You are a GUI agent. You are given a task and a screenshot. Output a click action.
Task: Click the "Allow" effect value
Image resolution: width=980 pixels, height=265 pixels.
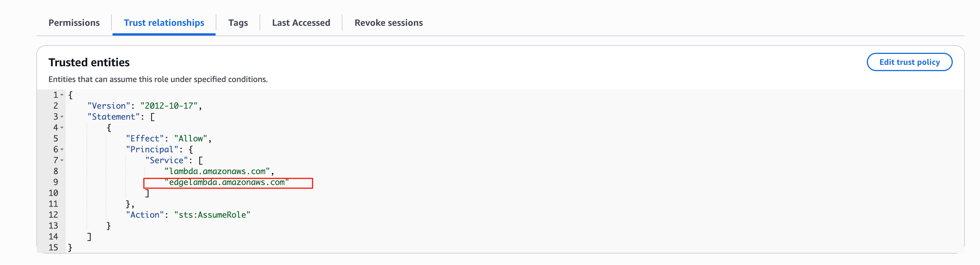point(191,139)
